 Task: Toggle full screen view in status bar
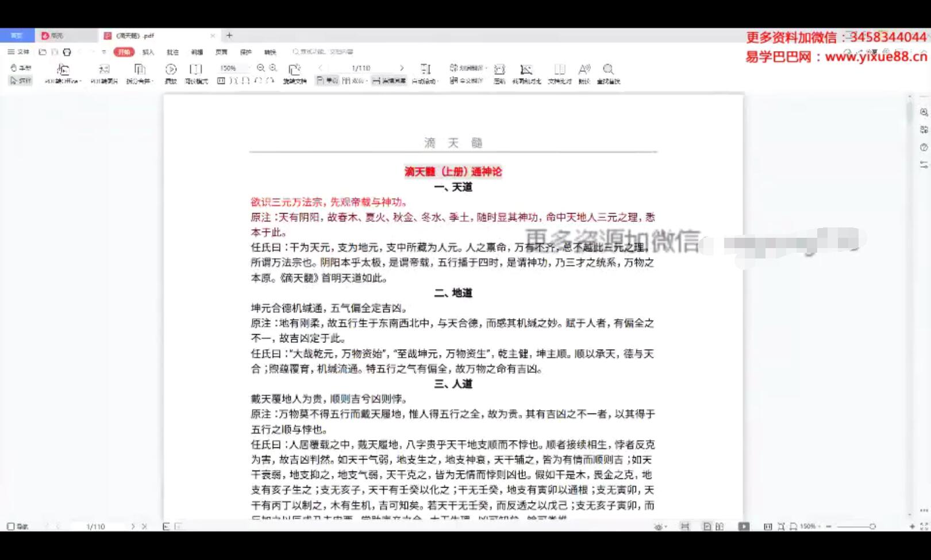click(x=924, y=526)
